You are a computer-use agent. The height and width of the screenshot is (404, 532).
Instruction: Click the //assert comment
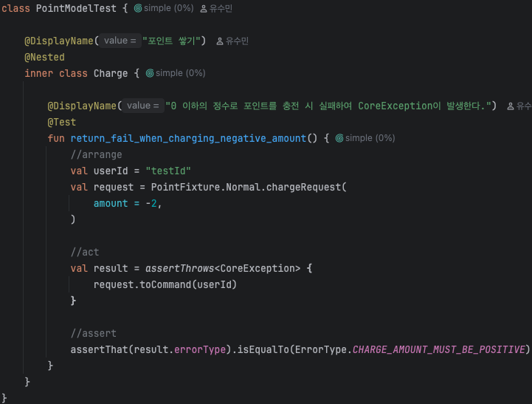[93, 333]
